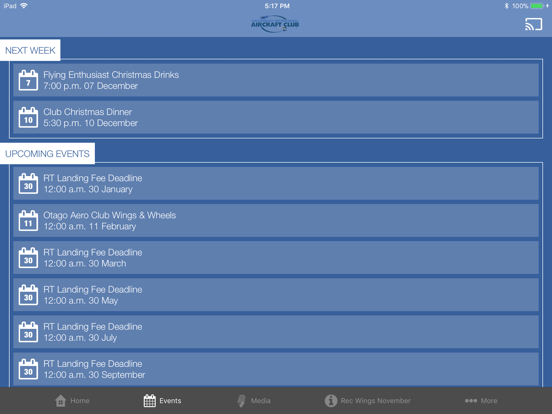Open Club Christmas Dinner event
This screenshot has width=552, height=414.
[x=276, y=117]
